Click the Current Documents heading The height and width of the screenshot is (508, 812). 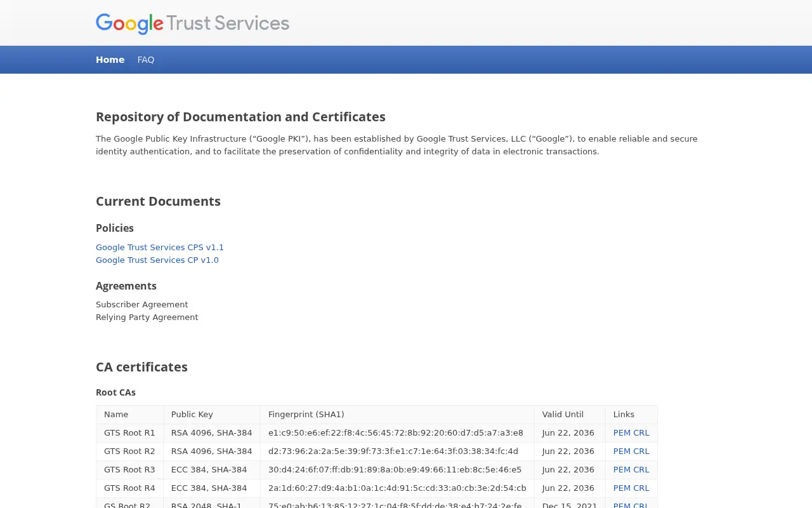158,201
